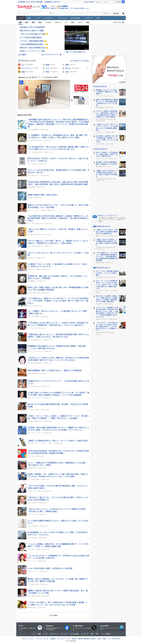
Task: Open the Facebook icon in the footer
Action: point(67,628)
